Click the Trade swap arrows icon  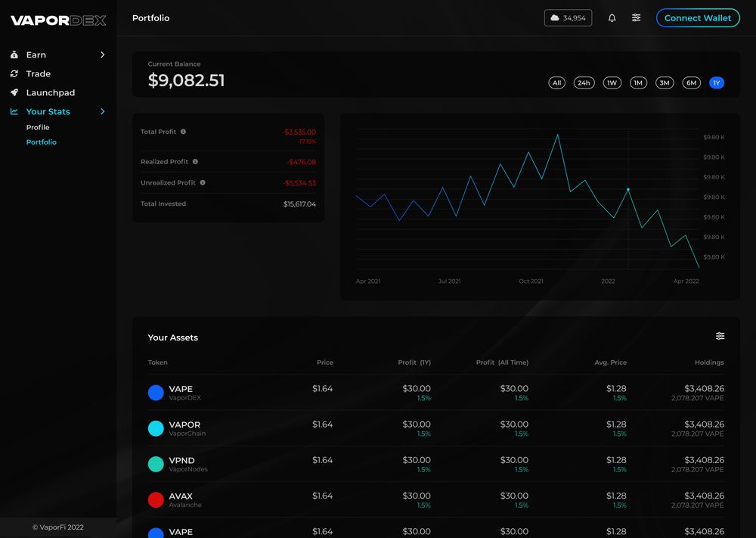pos(17,73)
